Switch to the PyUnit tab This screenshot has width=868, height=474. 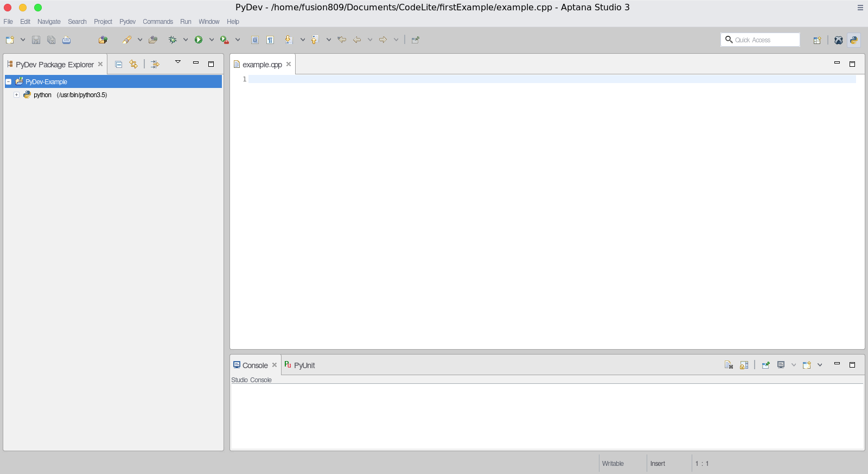pyautogui.click(x=299, y=365)
